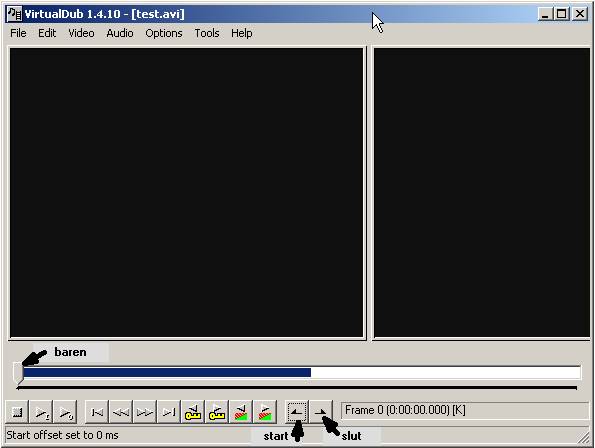Jump to the end of the video
Image resolution: width=595 pixels, height=448 pixels.
169,412
